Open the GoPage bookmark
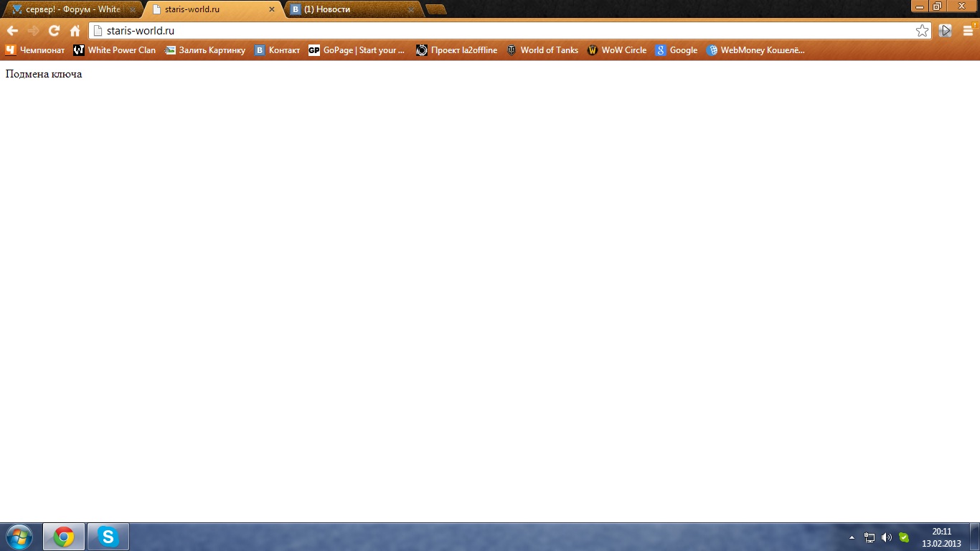 click(x=357, y=50)
